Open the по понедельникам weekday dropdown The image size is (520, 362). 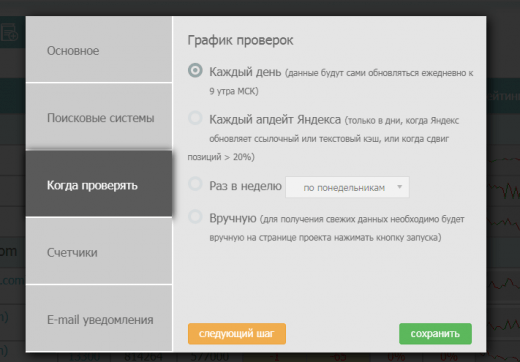[347, 187]
